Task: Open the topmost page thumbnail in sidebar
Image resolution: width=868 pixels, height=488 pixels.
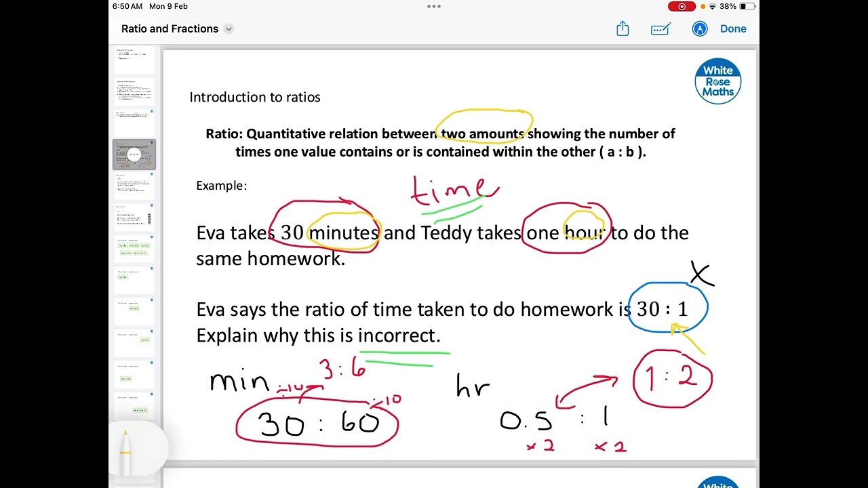Action: point(134,60)
